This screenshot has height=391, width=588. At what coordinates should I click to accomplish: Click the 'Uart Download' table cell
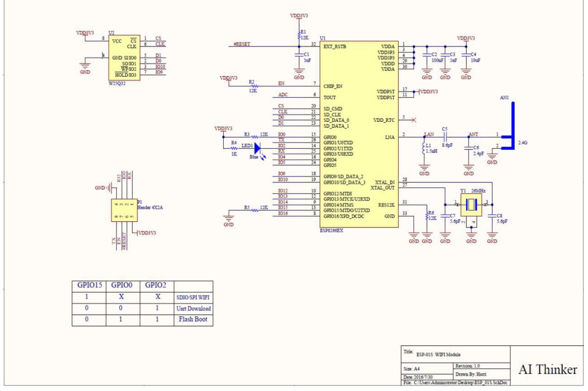click(x=194, y=309)
